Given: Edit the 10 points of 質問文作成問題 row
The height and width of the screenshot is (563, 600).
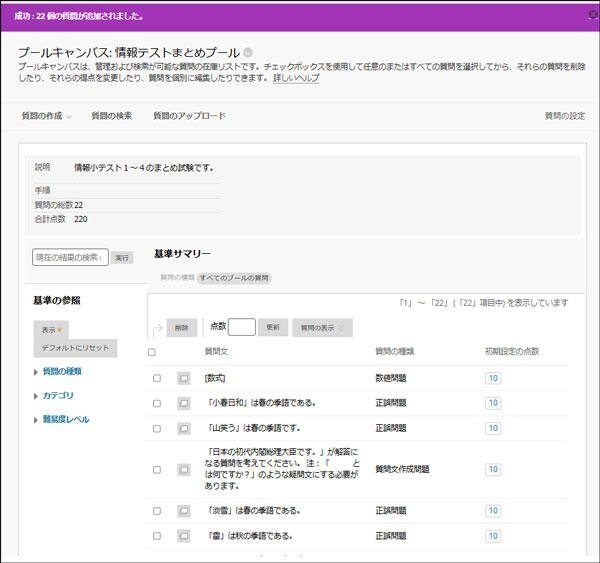Looking at the screenshot, I should tap(493, 469).
